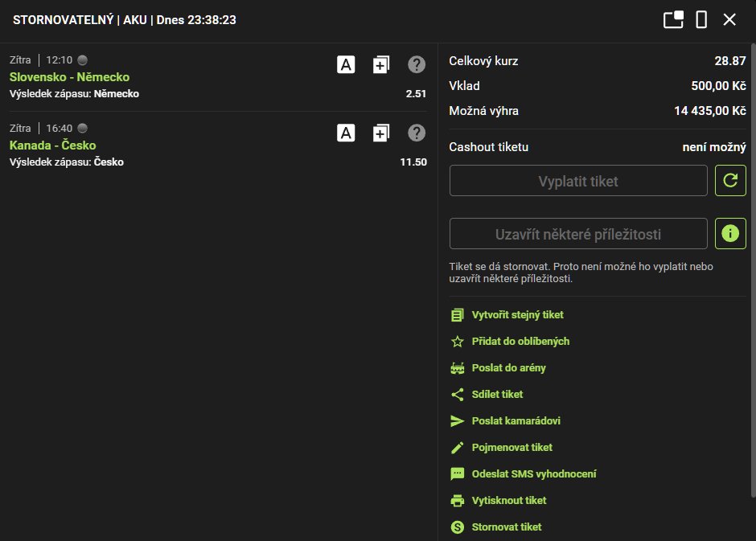Screen dimensions: 756x541
Task: Click the 'není možný' cashout status
Action: tap(714, 147)
